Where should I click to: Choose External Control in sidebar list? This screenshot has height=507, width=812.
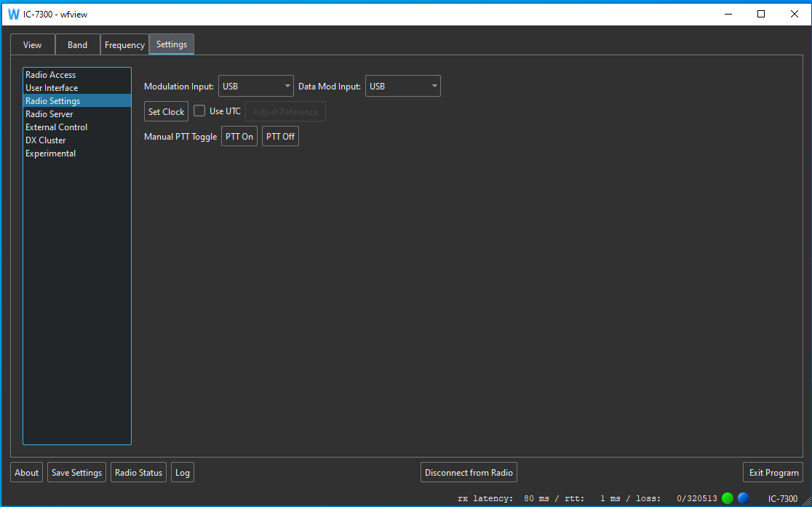pyautogui.click(x=57, y=127)
